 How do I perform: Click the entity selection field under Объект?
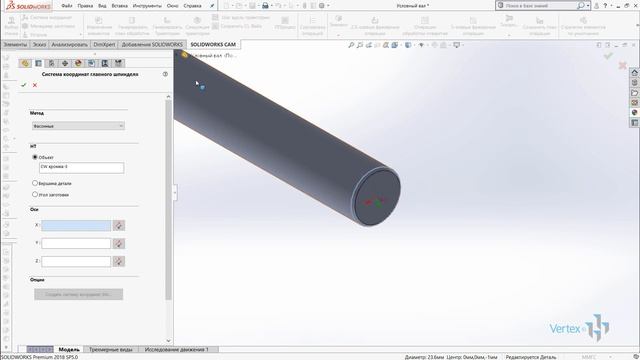point(82,167)
